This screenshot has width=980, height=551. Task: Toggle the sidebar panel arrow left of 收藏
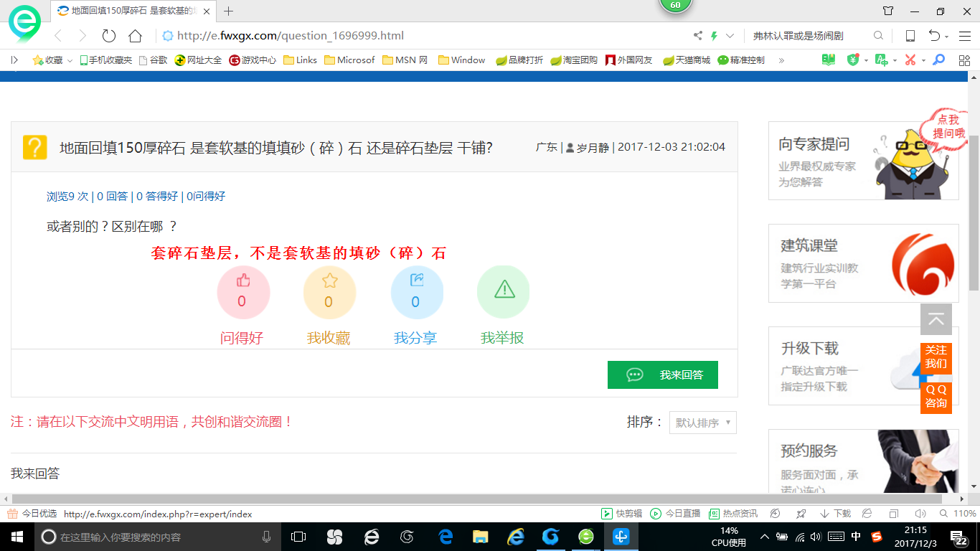click(14, 60)
